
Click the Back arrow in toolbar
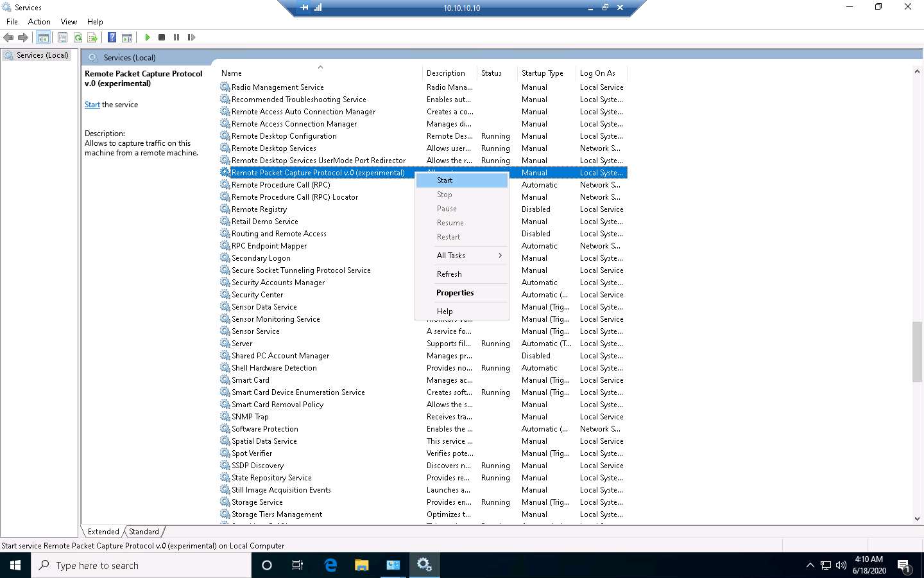tap(8, 37)
